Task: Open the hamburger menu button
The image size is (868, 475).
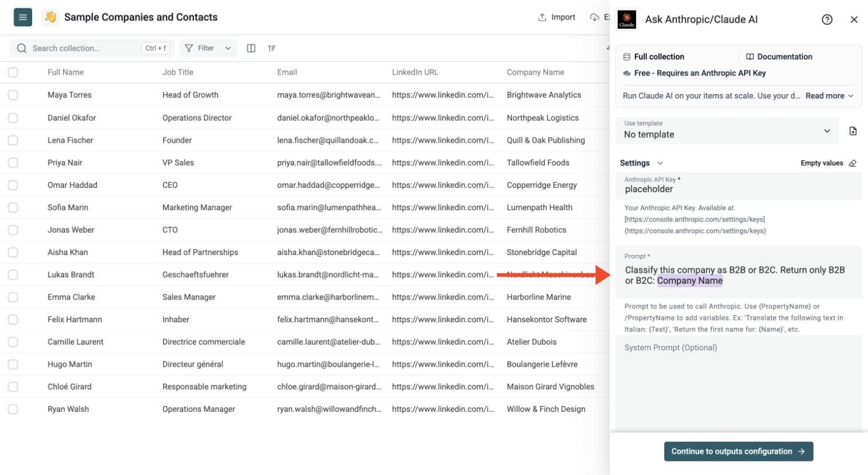Action: (x=23, y=17)
